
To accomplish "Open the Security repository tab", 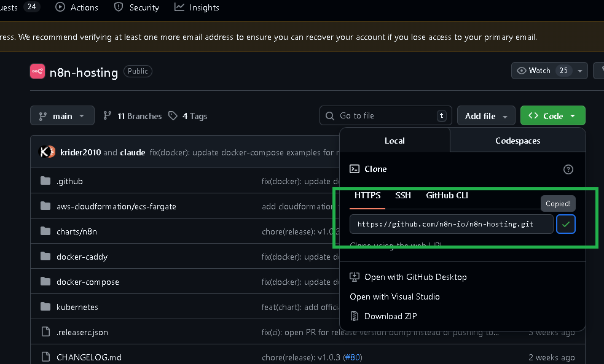I will click(x=137, y=7).
